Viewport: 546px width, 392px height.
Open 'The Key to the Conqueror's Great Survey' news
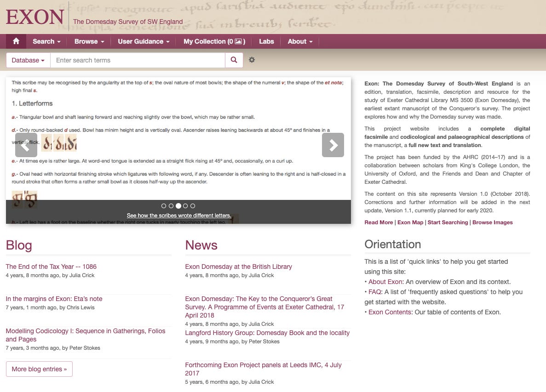point(264,307)
